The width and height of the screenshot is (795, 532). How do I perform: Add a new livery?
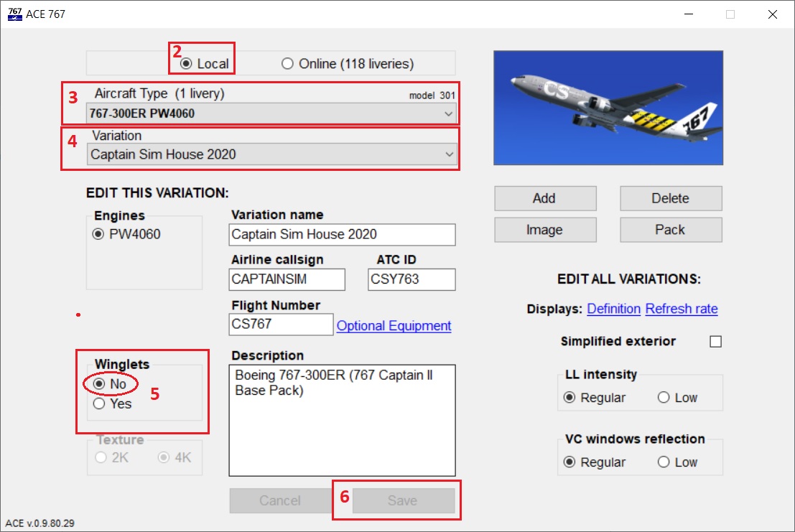[545, 198]
